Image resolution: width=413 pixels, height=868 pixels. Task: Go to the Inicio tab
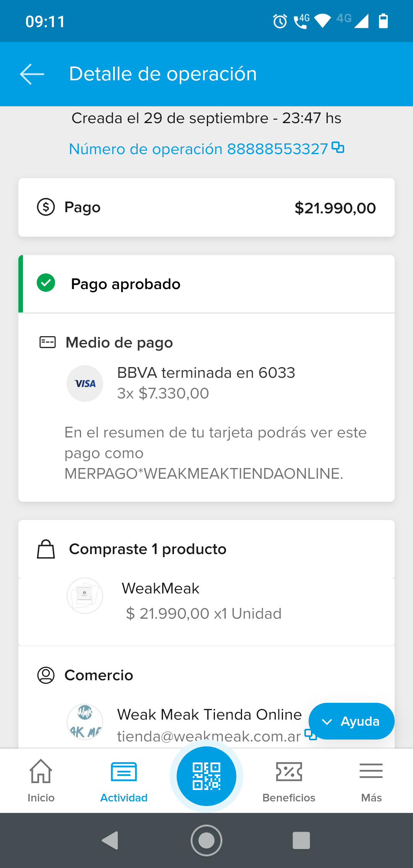click(x=41, y=781)
